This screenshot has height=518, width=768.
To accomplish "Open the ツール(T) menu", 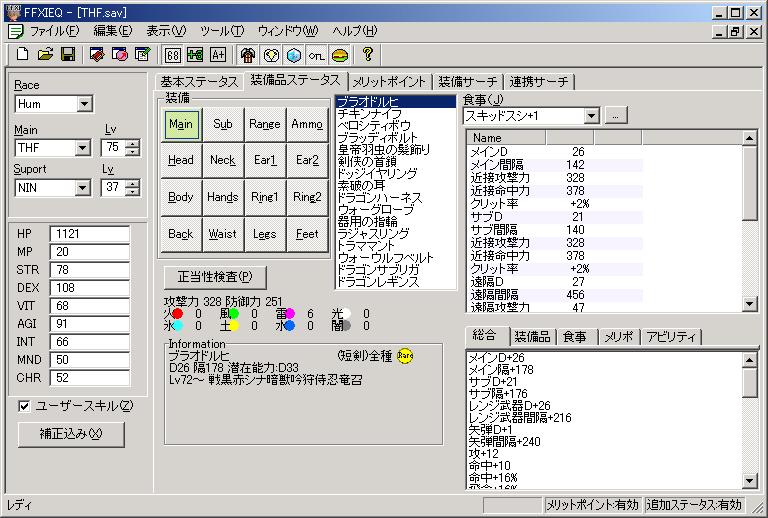I will coord(222,31).
